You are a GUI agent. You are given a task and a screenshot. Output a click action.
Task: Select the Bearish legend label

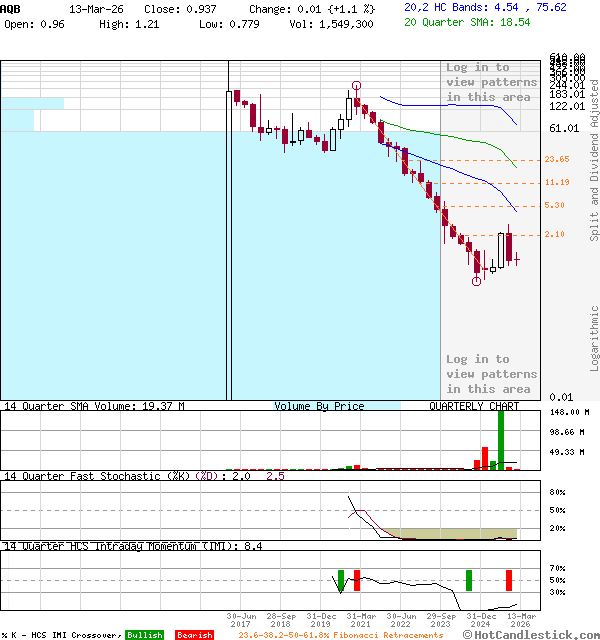pos(195,635)
